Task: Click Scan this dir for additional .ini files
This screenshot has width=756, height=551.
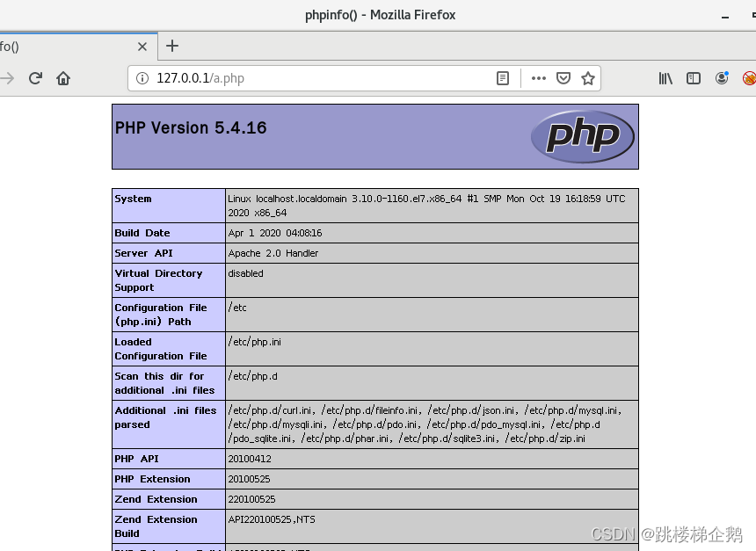Action: click(164, 383)
